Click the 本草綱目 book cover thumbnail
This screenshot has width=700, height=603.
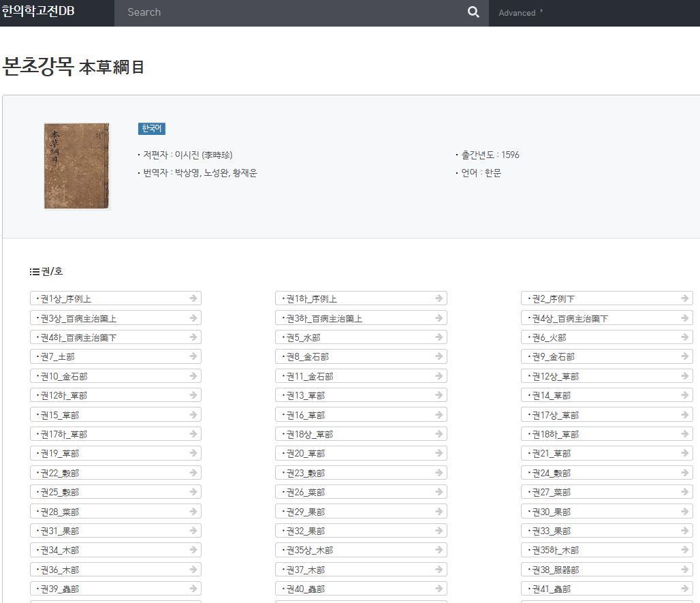(77, 166)
